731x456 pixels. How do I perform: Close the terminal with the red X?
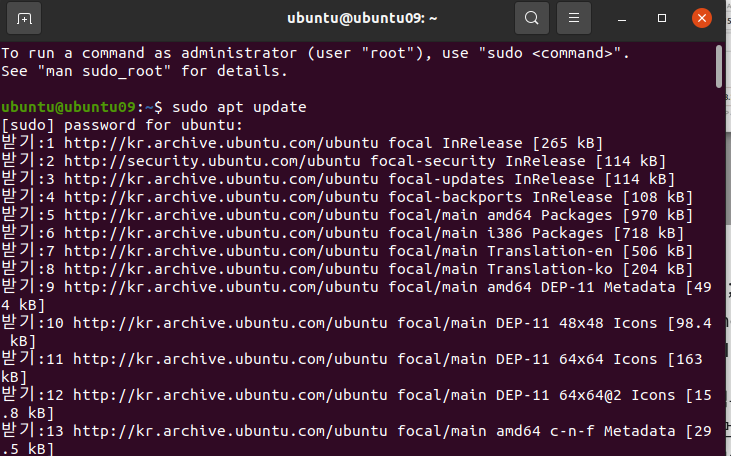coord(701,18)
